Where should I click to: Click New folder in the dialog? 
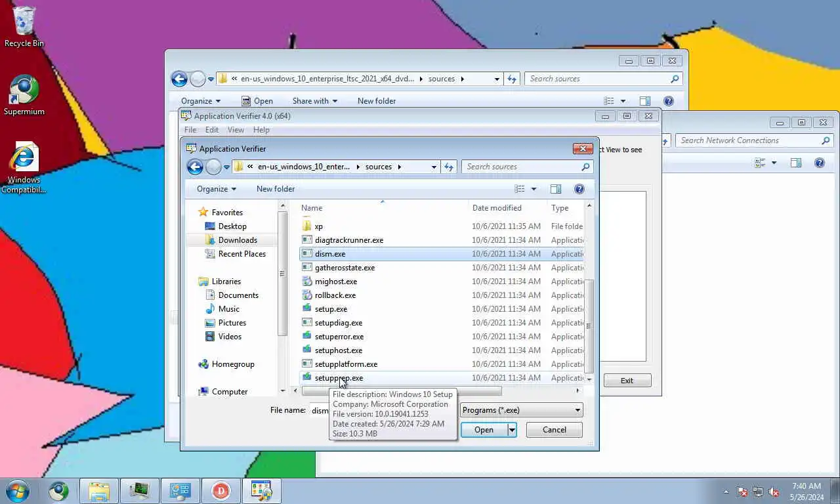click(x=276, y=189)
